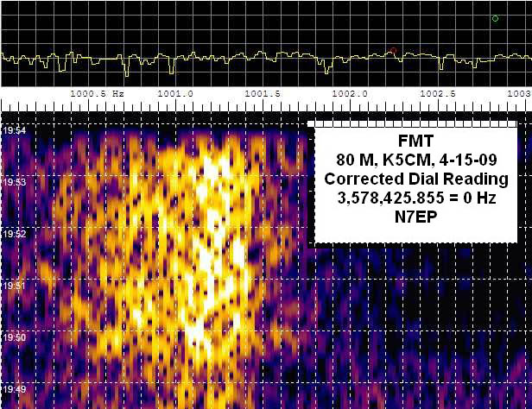The width and height of the screenshot is (532, 409).
Task: Click the red circle marker on the trace
Action: tap(393, 51)
